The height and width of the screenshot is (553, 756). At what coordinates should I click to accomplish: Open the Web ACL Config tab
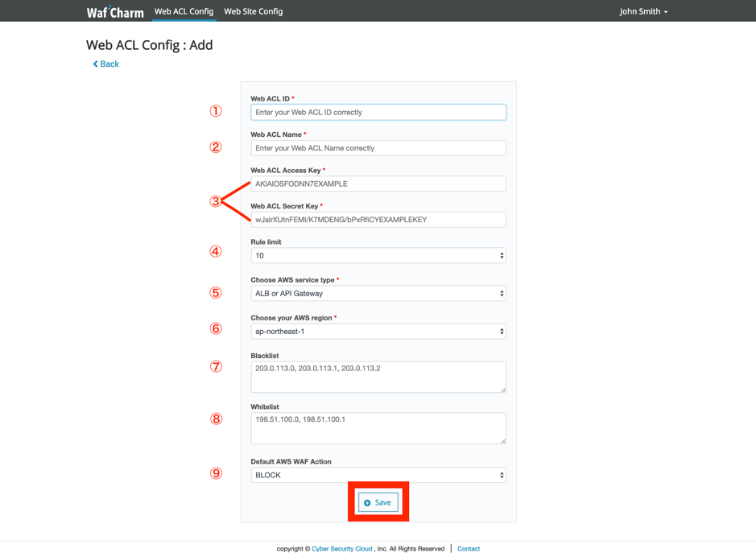click(184, 11)
